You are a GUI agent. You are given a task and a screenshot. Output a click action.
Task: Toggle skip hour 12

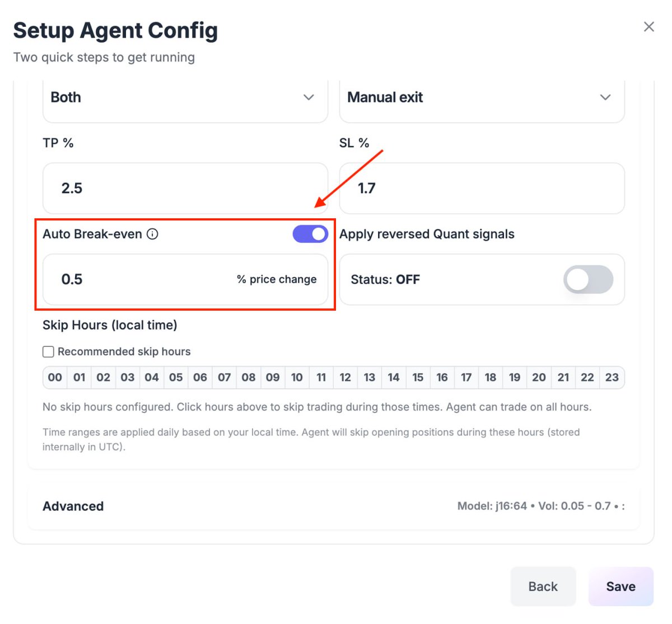tap(345, 377)
